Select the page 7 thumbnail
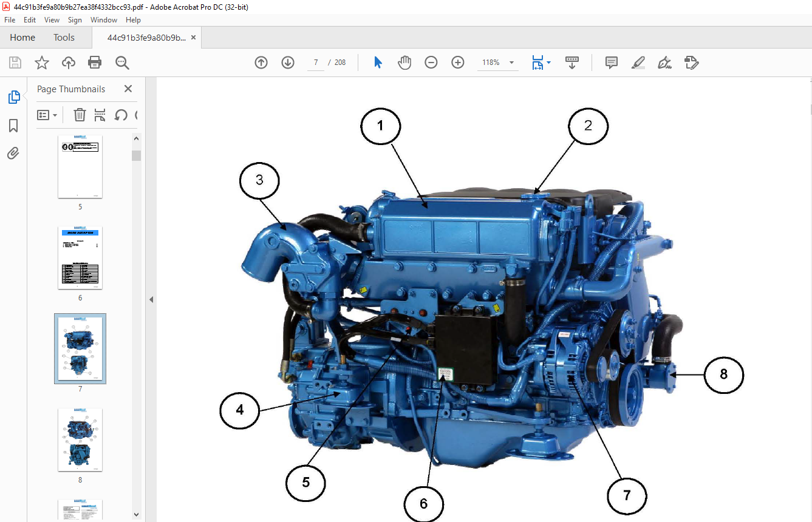Screen dimensions: 812x522 tap(80, 348)
